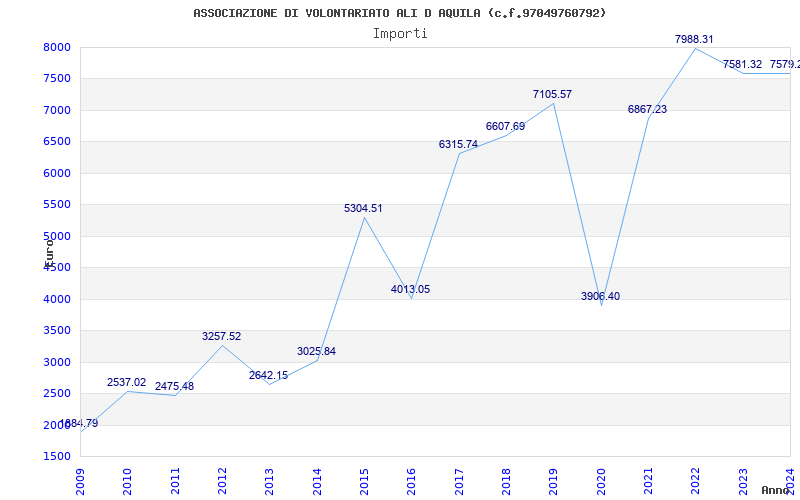Click the 6315.74 data label

tap(458, 144)
